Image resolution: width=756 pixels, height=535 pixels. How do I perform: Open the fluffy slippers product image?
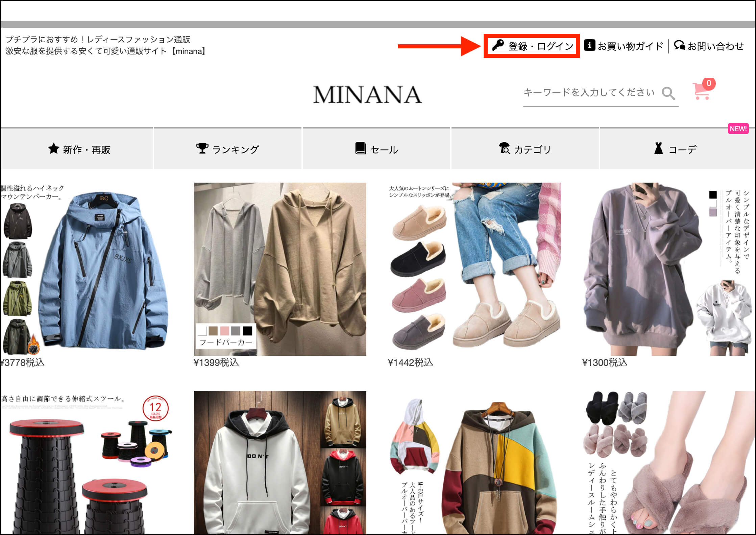(x=669, y=463)
